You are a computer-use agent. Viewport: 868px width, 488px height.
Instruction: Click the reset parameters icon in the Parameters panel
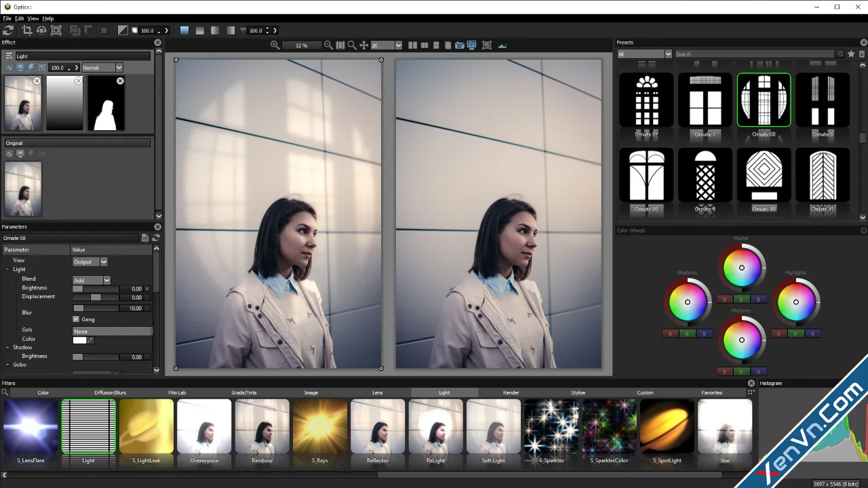coord(155,238)
